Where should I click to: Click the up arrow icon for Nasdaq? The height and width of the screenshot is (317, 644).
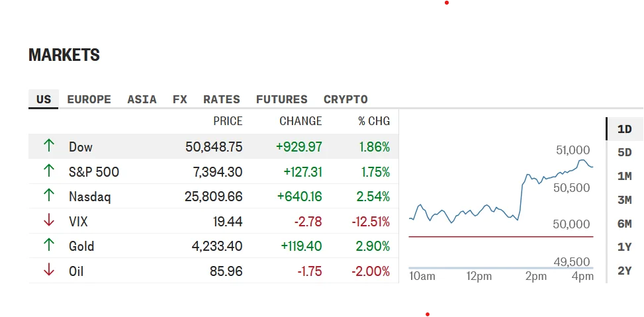tap(49, 196)
